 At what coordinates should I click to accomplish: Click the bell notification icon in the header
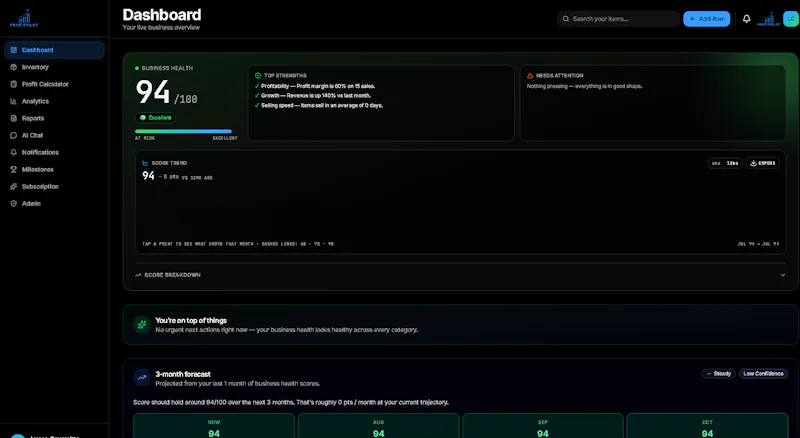[746, 19]
